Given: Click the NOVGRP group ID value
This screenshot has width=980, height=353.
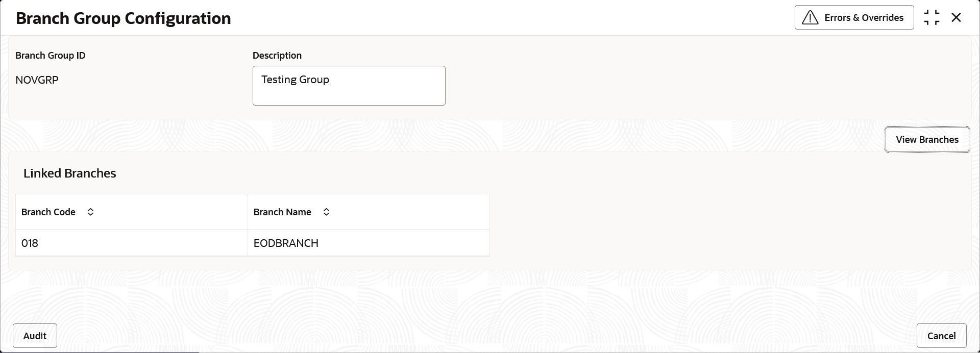Looking at the screenshot, I should point(37,80).
